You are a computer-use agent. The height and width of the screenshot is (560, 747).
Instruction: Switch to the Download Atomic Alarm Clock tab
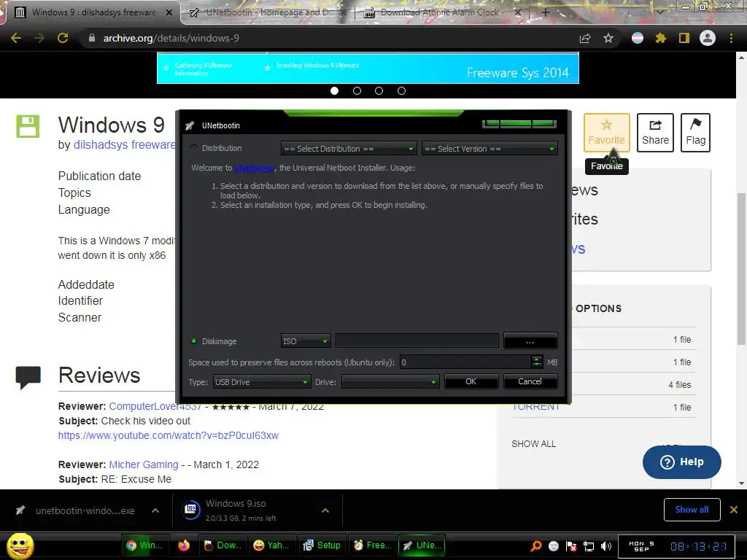(441, 12)
